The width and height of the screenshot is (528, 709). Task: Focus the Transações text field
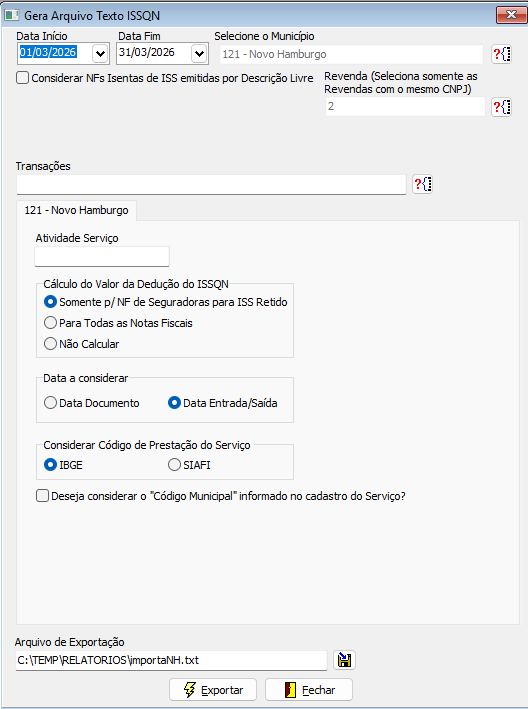(x=211, y=184)
